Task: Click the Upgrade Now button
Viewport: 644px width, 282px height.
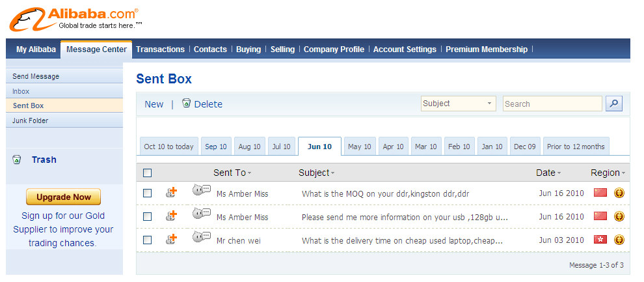Action: (x=63, y=197)
